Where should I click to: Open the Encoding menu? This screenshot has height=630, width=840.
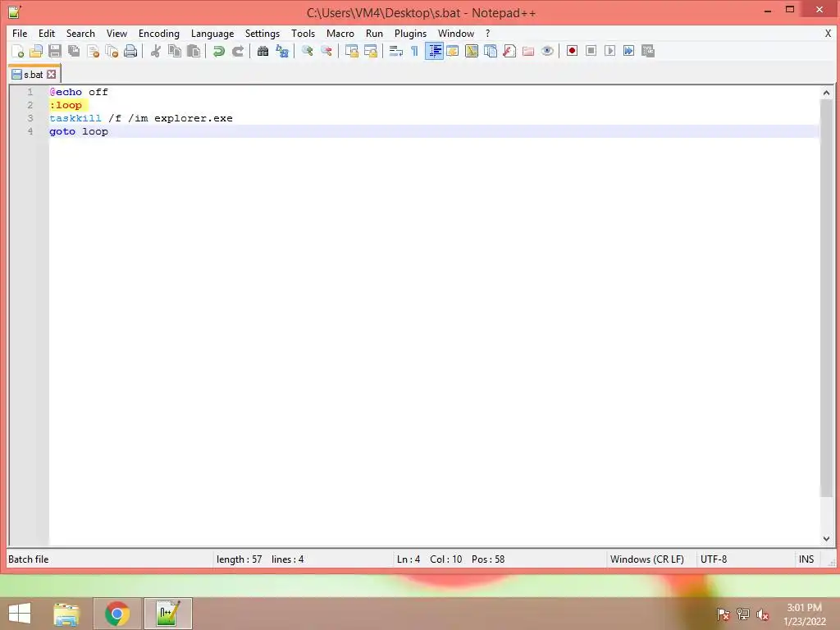click(x=158, y=33)
